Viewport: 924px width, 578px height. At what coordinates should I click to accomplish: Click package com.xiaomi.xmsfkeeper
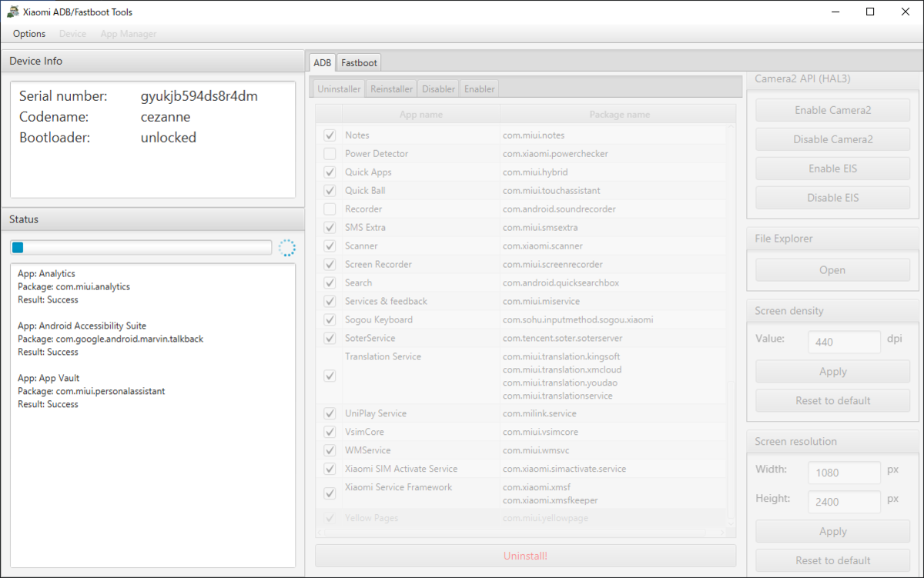551,500
